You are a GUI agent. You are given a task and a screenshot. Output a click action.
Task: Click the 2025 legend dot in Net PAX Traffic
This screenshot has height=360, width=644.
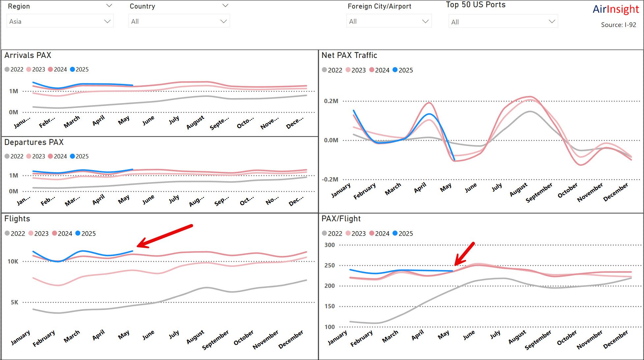(x=395, y=70)
